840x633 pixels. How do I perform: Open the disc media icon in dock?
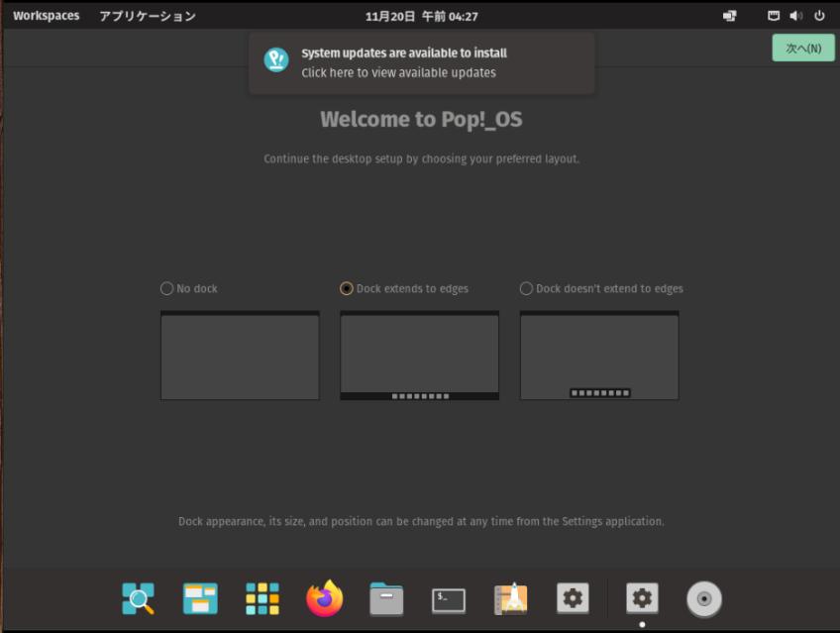coord(704,598)
